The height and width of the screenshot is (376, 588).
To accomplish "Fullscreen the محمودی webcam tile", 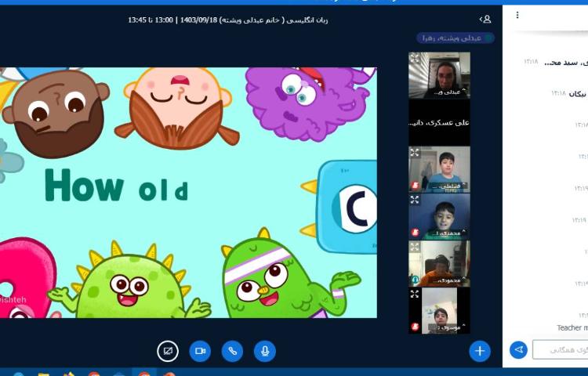I will click(415, 247).
